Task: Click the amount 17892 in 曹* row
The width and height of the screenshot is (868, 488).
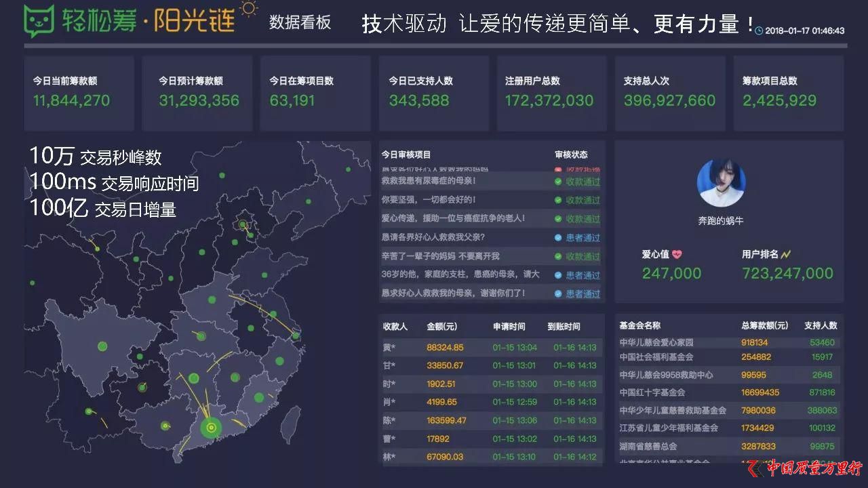Action: pos(438,439)
